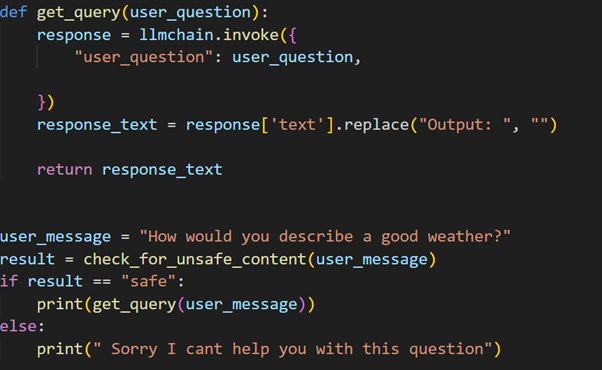Screen dimensions: 602x370
Task: Click the "user_question" dictionary key string
Action: pyautogui.click(x=144, y=58)
